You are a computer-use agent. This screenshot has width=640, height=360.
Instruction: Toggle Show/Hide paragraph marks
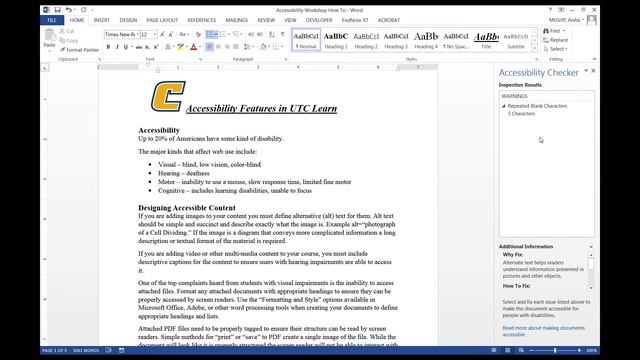point(283,35)
